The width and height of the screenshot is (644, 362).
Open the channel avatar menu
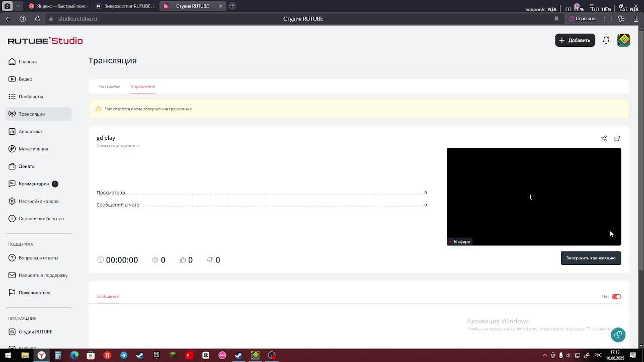(623, 40)
